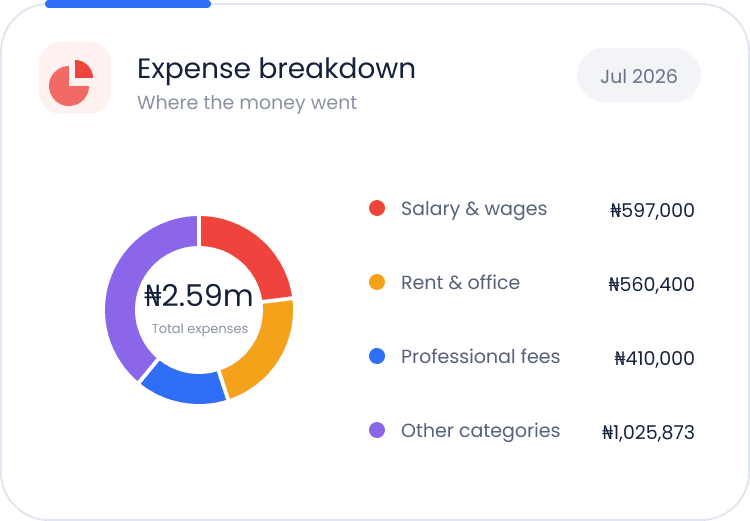This screenshot has height=521, width=750.
Task: Click the Total expenses caption
Action: click(200, 329)
